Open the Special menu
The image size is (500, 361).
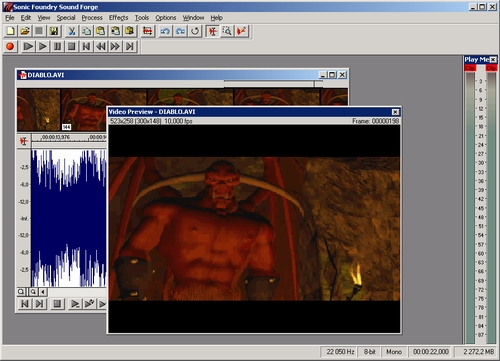coord(66,18)
